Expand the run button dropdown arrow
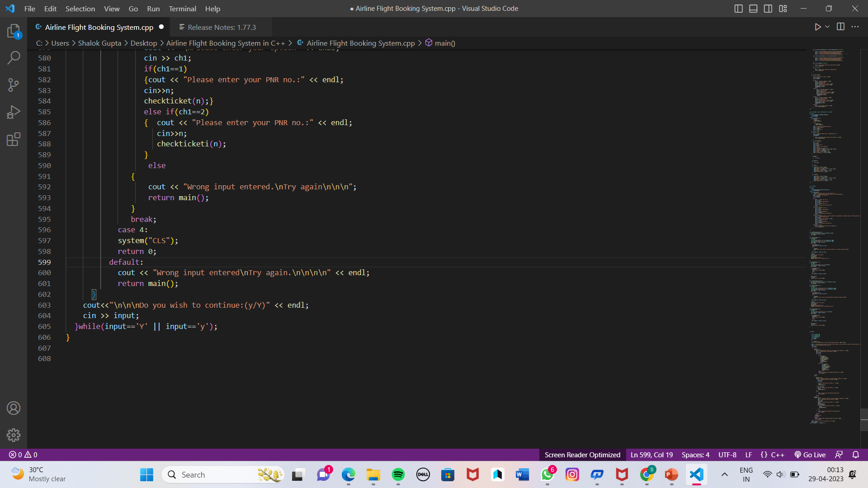868x488 pixels. 827,27
